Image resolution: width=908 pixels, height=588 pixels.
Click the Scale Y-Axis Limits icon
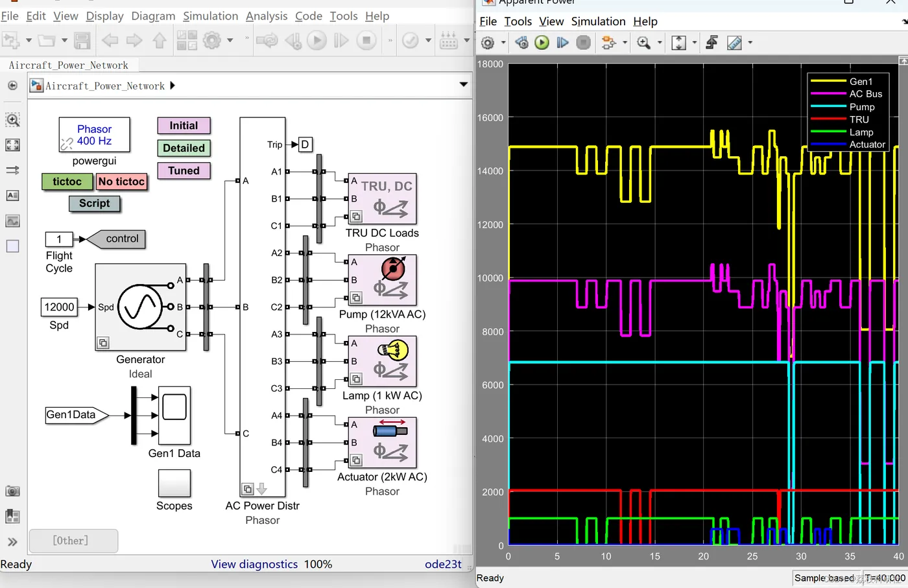(x=678, y=43)
